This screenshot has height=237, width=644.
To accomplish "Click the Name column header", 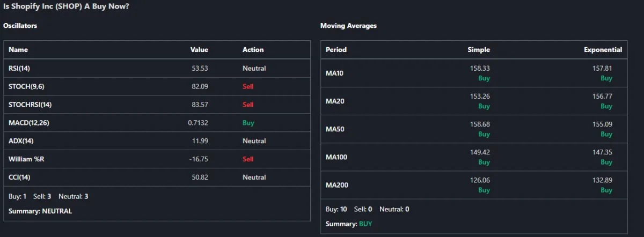I will click(x=18, y=50).
